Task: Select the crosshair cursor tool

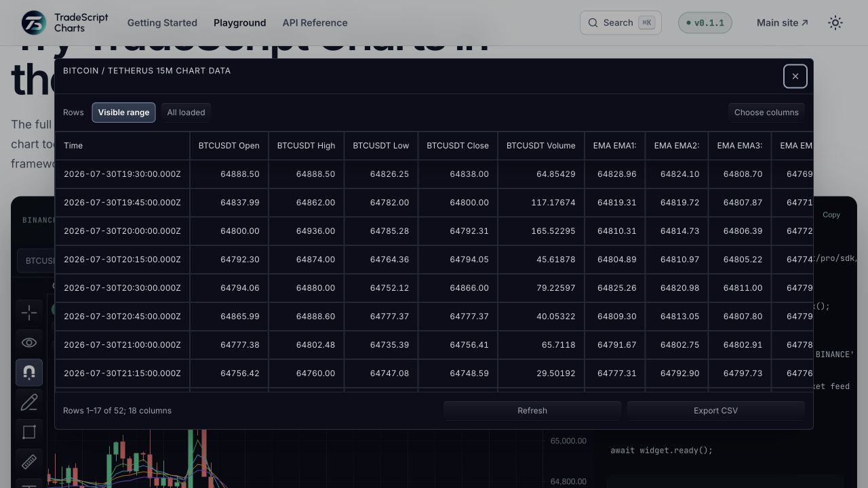Action: click(29, 312)
